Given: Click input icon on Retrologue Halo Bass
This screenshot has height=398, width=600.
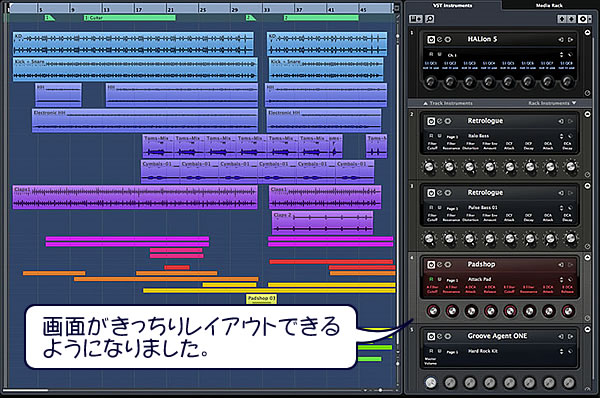Looking at the screenshot, I should 561,121.
